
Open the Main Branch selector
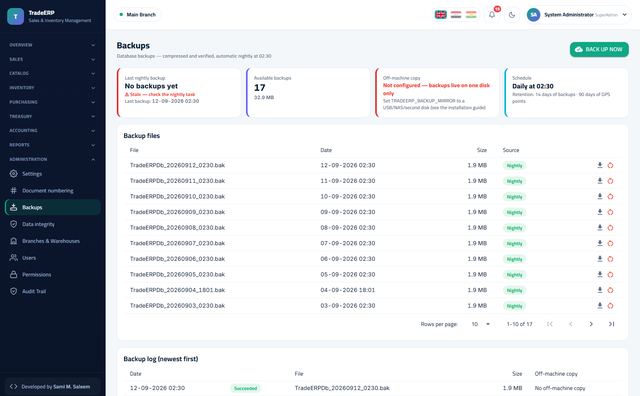137,15
